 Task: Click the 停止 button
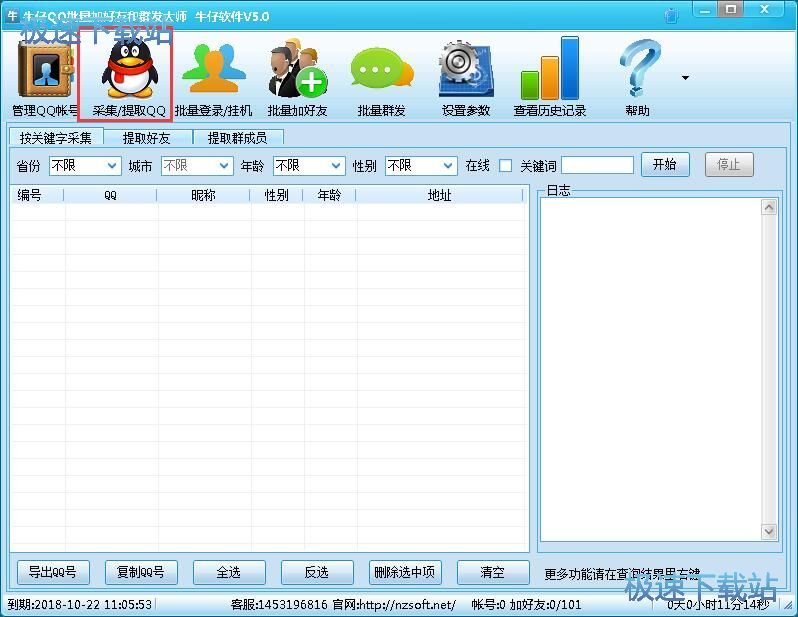point(729,164)
